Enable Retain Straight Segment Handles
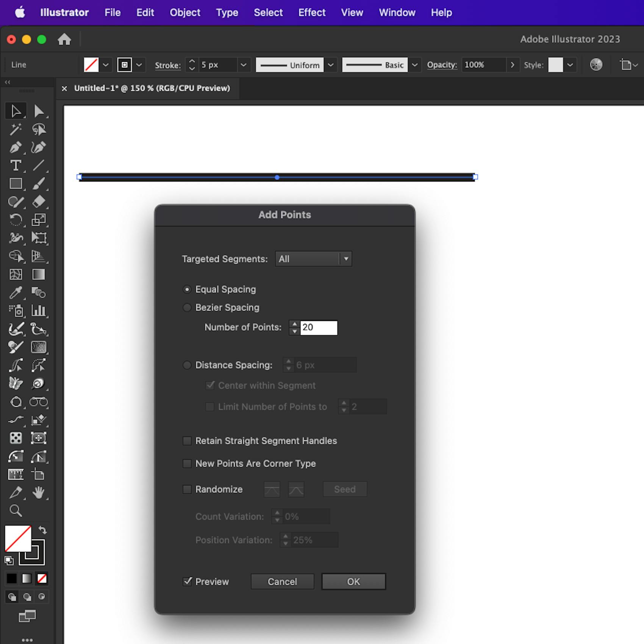Screen dimensions: 644x644 pyautogui.click(x=187, y=441)
